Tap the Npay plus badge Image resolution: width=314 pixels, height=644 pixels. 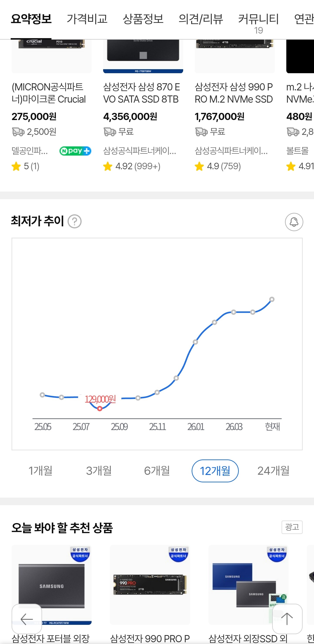click(x=75, y=151)
